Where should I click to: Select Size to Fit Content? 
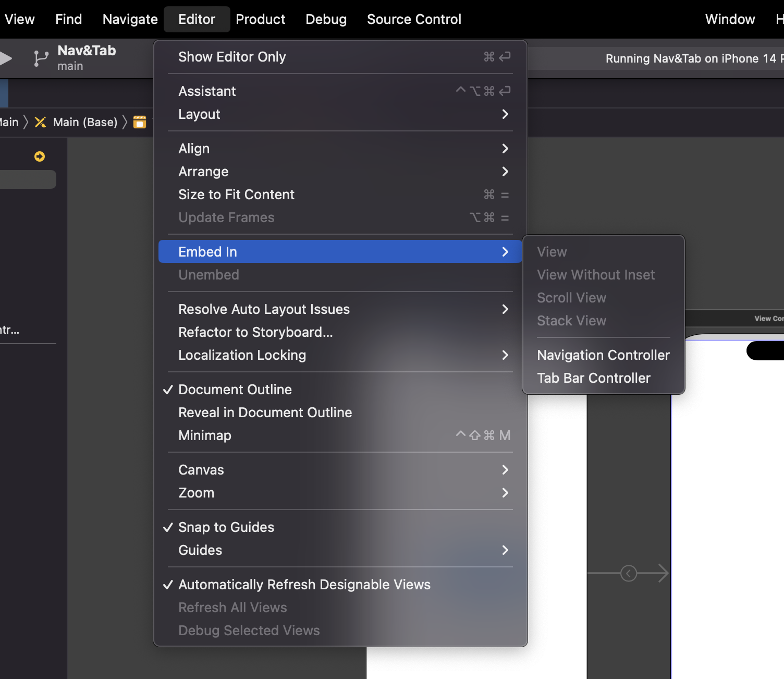(x=340, y=195)
